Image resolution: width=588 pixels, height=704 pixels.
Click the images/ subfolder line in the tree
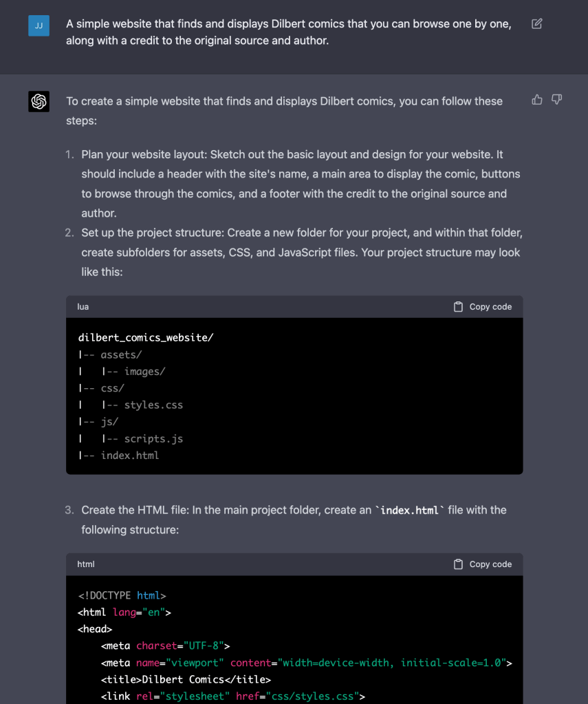(144, 372)
